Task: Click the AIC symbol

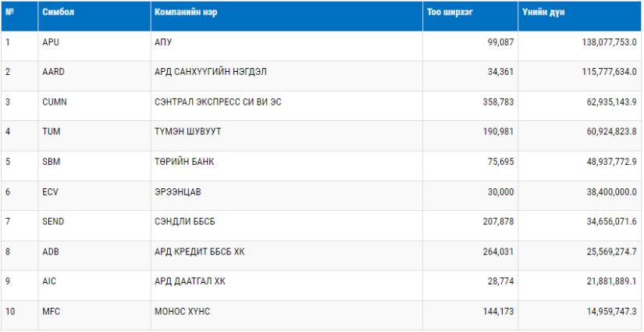Action: click(49, 281)
